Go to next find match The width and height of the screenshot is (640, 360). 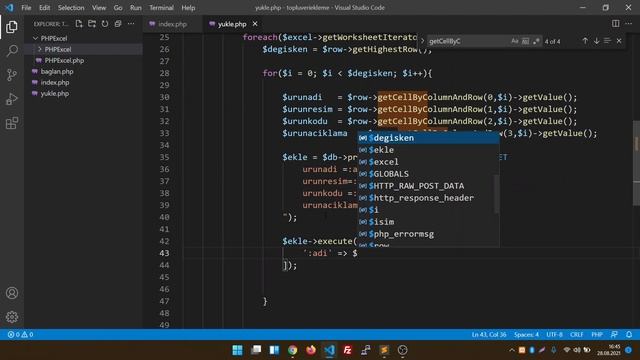(596, 41)
